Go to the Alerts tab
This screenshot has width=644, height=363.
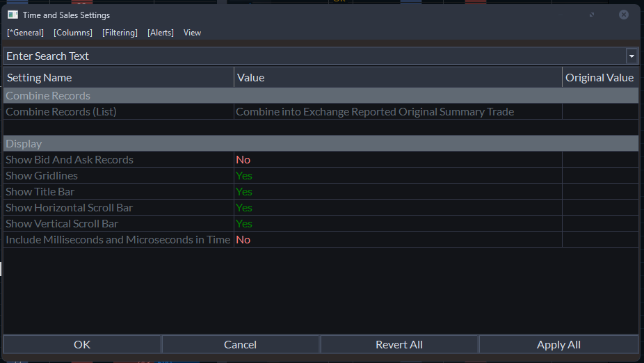click(161, 33)
